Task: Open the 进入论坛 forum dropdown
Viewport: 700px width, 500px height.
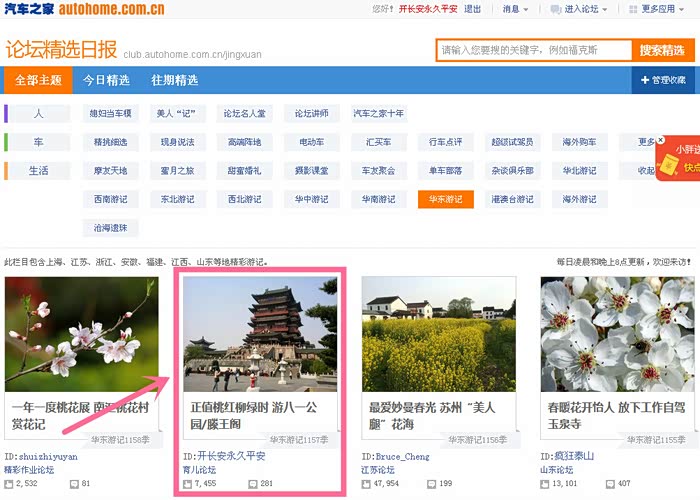Action: tap(579, 9)
